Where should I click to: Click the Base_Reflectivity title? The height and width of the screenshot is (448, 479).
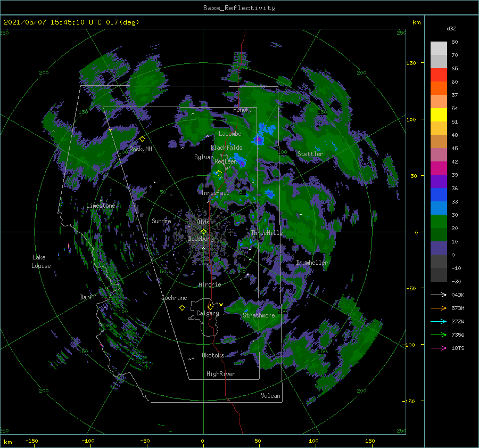pos(240,8)
